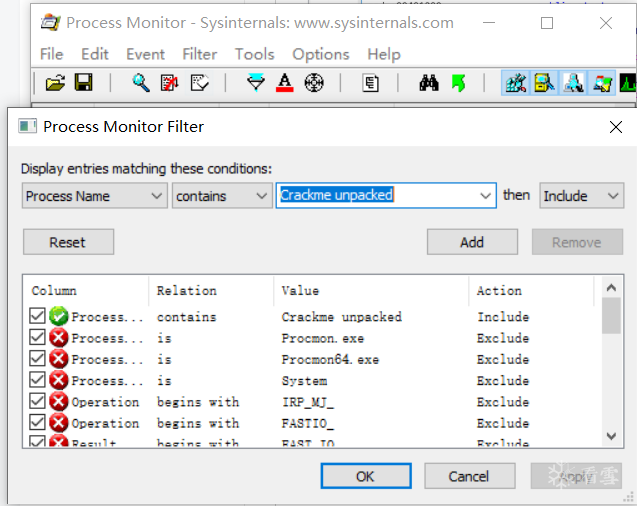This screenshot has width=637, height=506.
Task: Expand the contains relation dropdown
Action: pos(221,196)
